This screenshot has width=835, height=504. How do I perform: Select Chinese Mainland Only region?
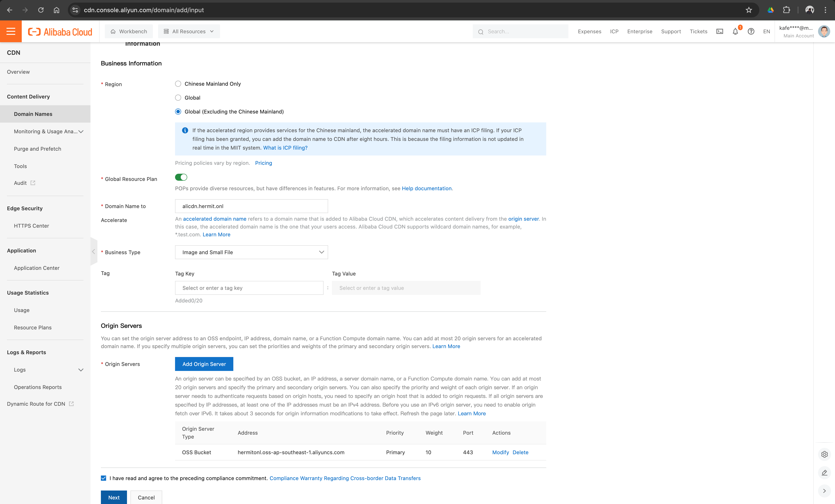[178, 84]
